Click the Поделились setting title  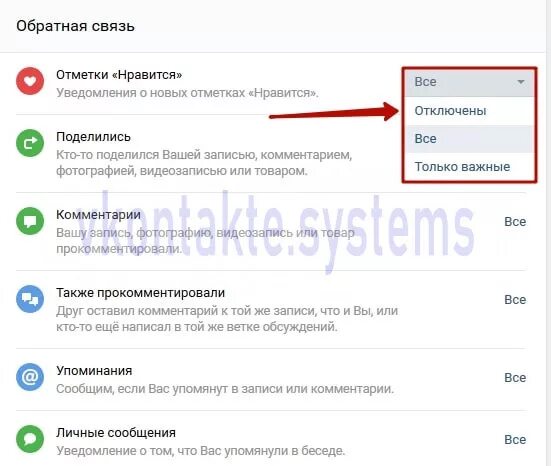93,137
